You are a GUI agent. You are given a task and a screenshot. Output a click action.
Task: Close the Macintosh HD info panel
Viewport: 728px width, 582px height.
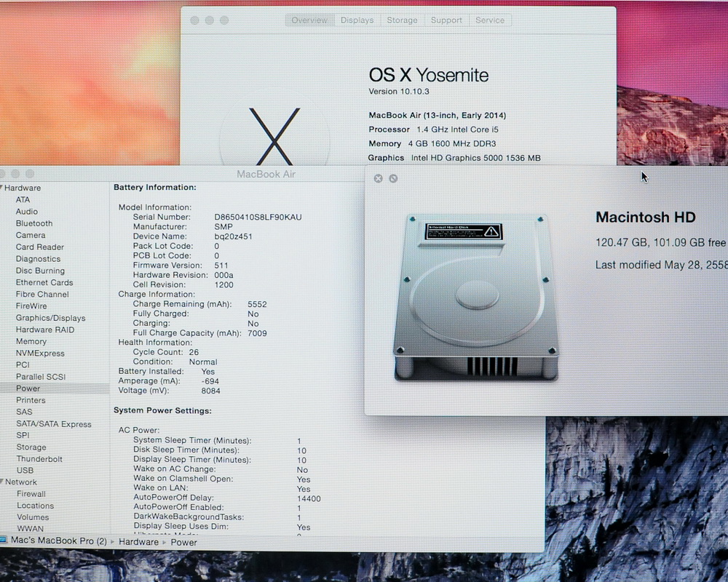379,179
